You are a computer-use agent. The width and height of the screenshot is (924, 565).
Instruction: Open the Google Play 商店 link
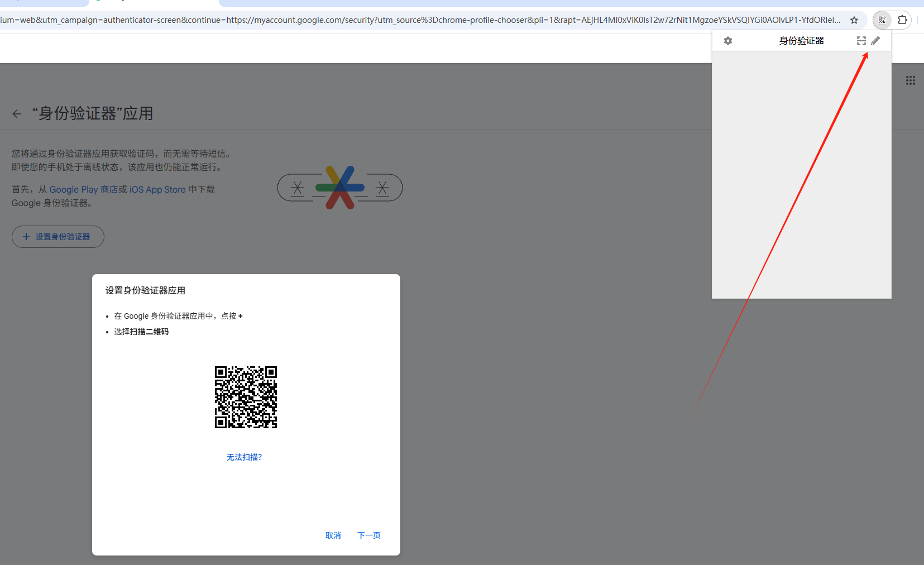[84, 189]
